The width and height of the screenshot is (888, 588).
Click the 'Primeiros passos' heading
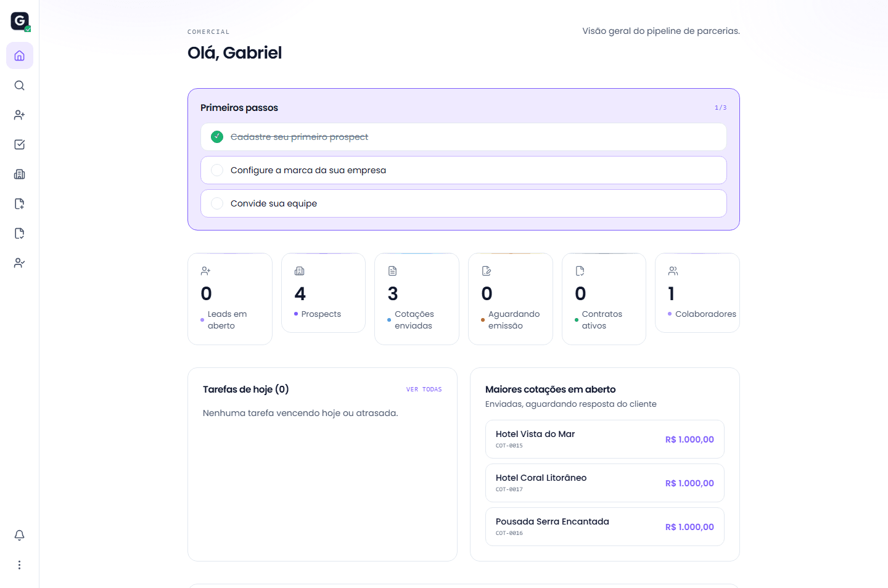(239, 108)
